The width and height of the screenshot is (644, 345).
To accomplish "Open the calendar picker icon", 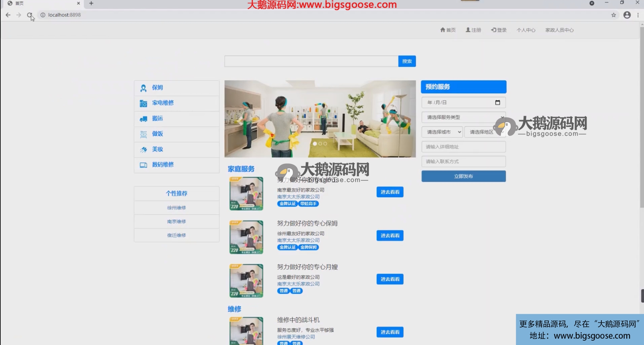I will tap(498, 102).
